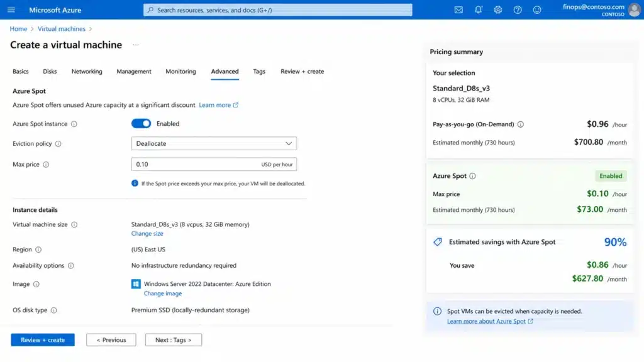The width and height of the screenshot is (644, 362).
Task: Click the info icon by eviction notice
Action: [x=438, y=311]
